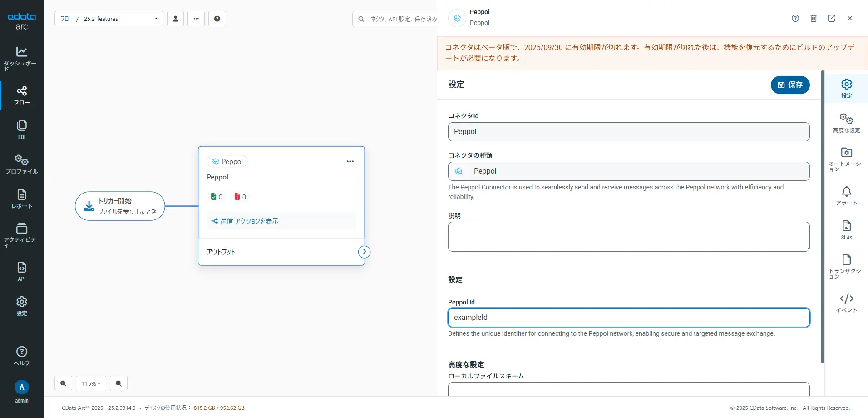Switch to the Advanced Settings (高度な設定) tab
The image size is (868, 418).
(x=846, y=123)
